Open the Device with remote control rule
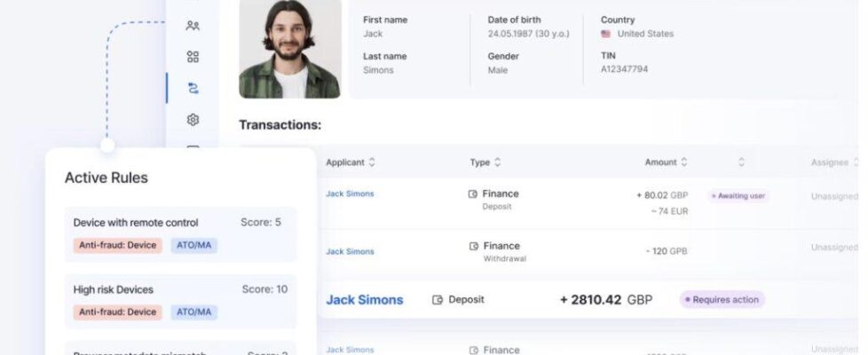Image resolution: width=868 pixels, height=355 pixels. 136,223
